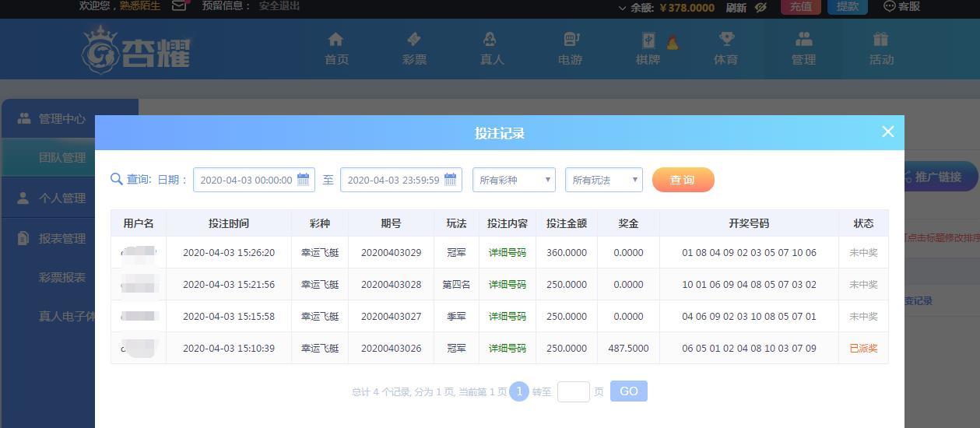Viewport: 980px width, 428px height.
Task: Select 个人管理 in the sidebar
Action: (62, 198)
